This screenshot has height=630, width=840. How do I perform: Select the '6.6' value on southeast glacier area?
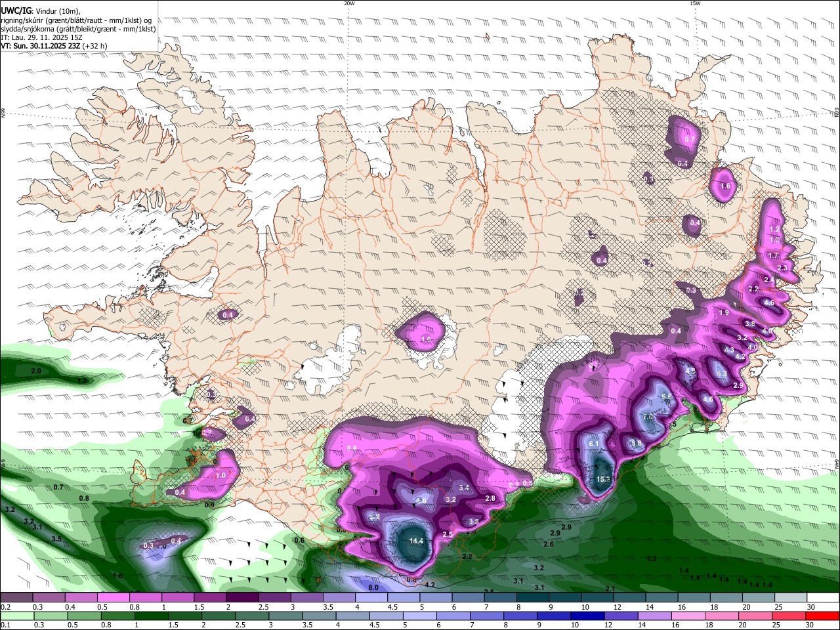coord(667,396)
